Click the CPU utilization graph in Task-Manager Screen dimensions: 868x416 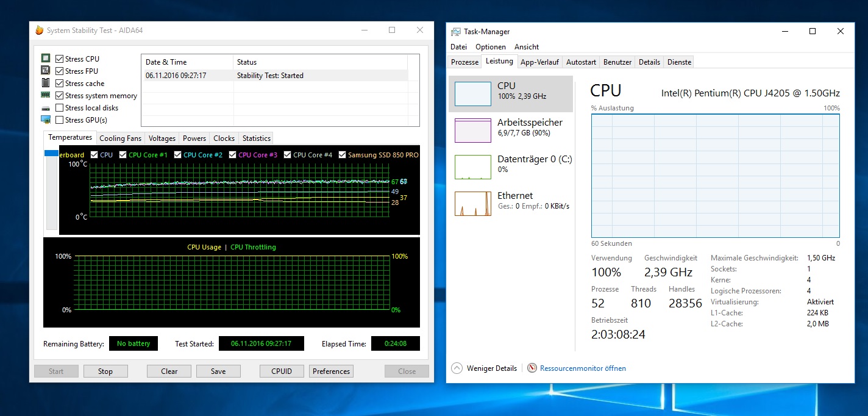[x=716, y=176]
